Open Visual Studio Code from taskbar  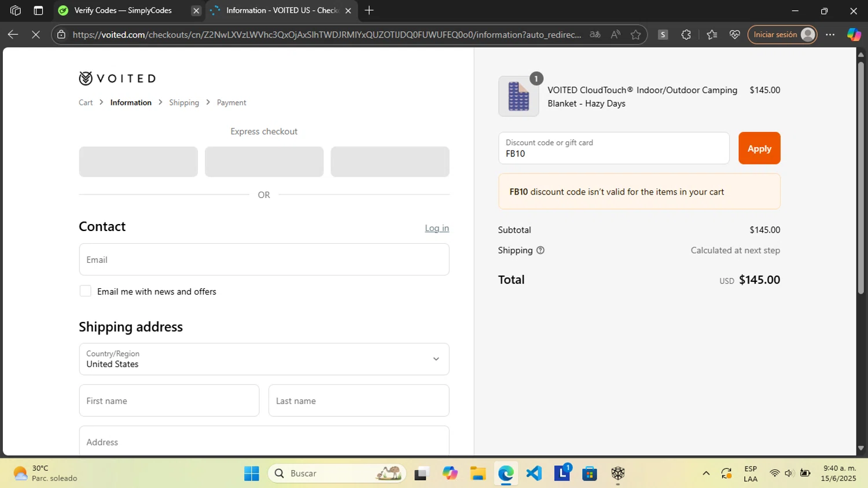pyautogui.click(x=534, y=474)
